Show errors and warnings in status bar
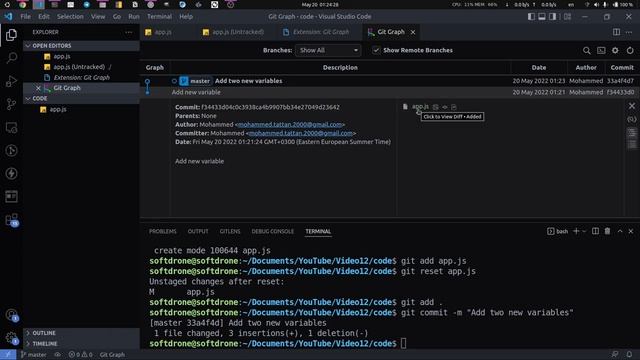640x360 pixels. click(x=80, y=355)
